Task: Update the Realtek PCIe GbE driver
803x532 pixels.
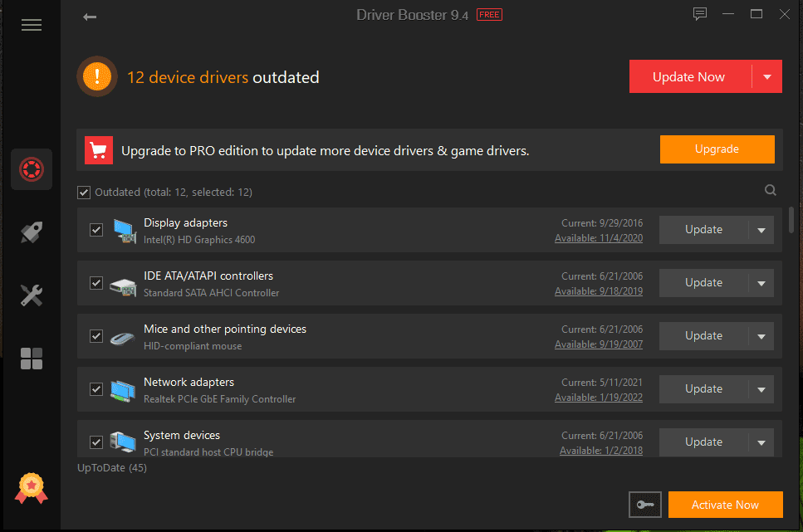Action: tap(703, 389)
